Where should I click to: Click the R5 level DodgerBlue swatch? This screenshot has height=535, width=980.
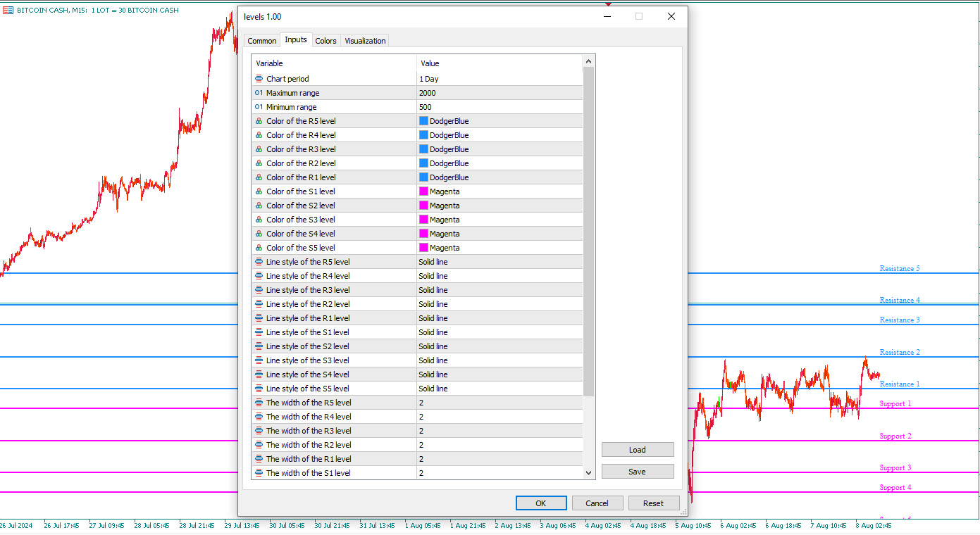tap(423, 121)
